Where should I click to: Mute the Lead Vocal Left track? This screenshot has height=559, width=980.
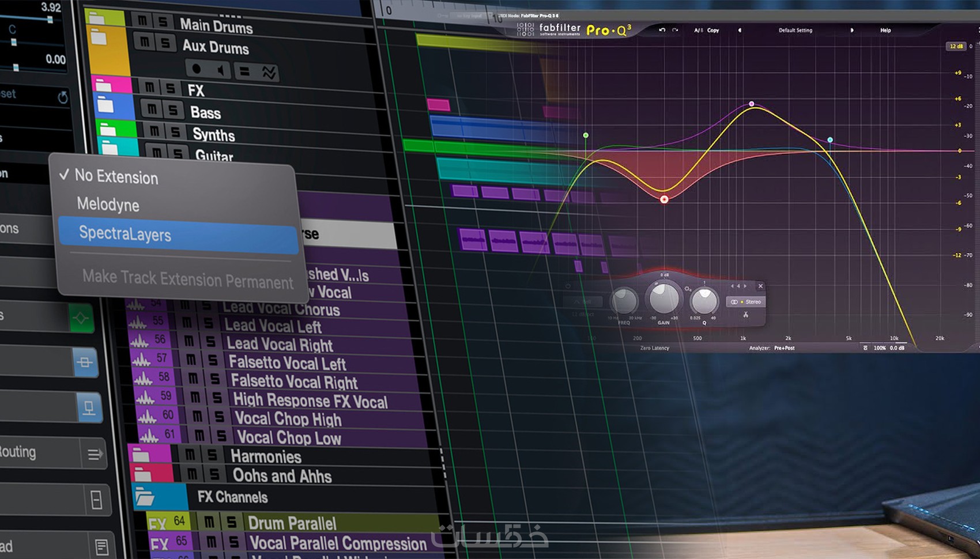tap(188, 322)
